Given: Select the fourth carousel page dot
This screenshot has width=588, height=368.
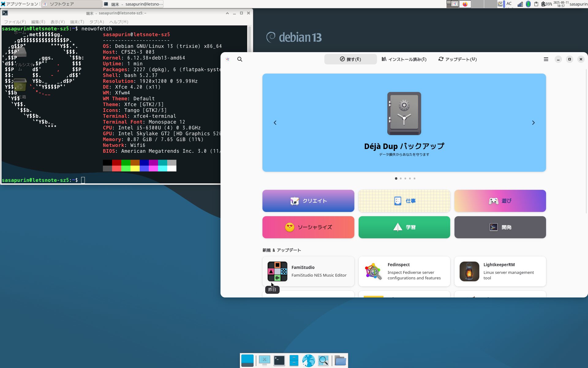Looking at the screenshot, I should (410, 178).
